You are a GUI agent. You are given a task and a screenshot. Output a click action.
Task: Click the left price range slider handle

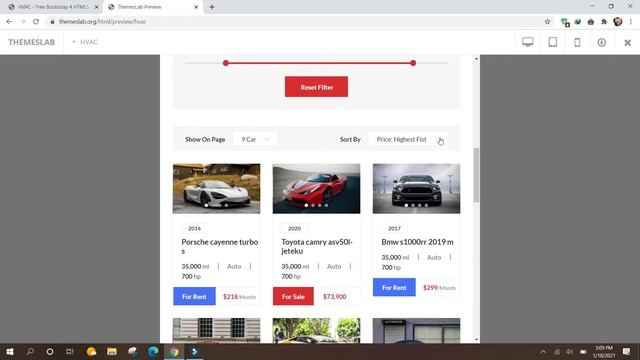(226, 63)
